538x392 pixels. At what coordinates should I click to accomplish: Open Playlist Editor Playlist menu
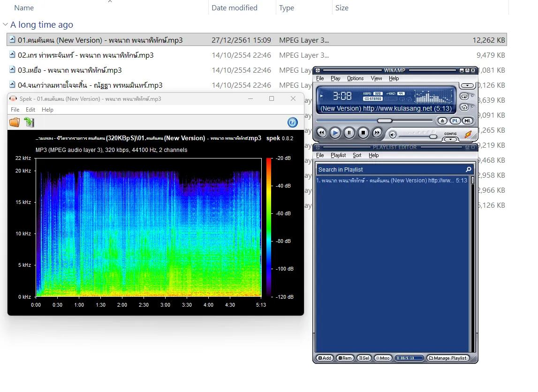338,155
